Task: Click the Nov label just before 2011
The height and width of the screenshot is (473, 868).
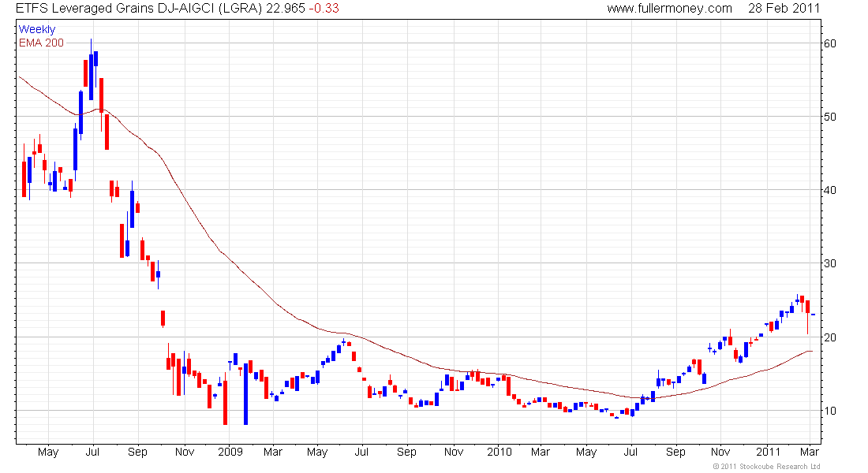Action: [720, 452]
